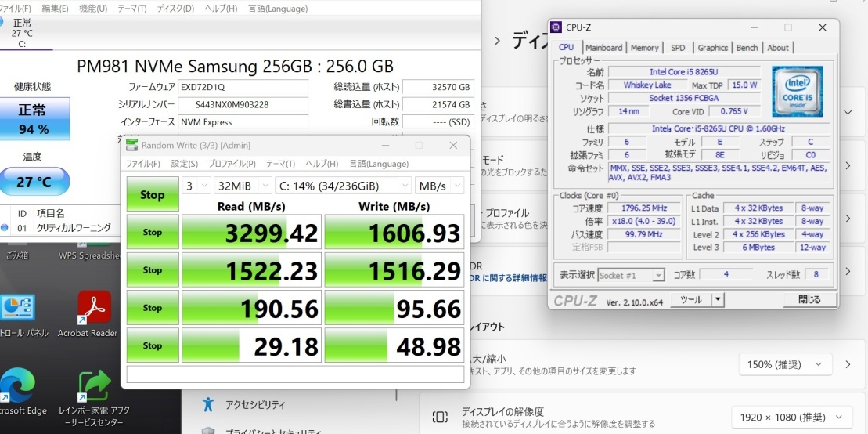
Task: Click the large Stop button beside test count
Action: click(152, 194)
